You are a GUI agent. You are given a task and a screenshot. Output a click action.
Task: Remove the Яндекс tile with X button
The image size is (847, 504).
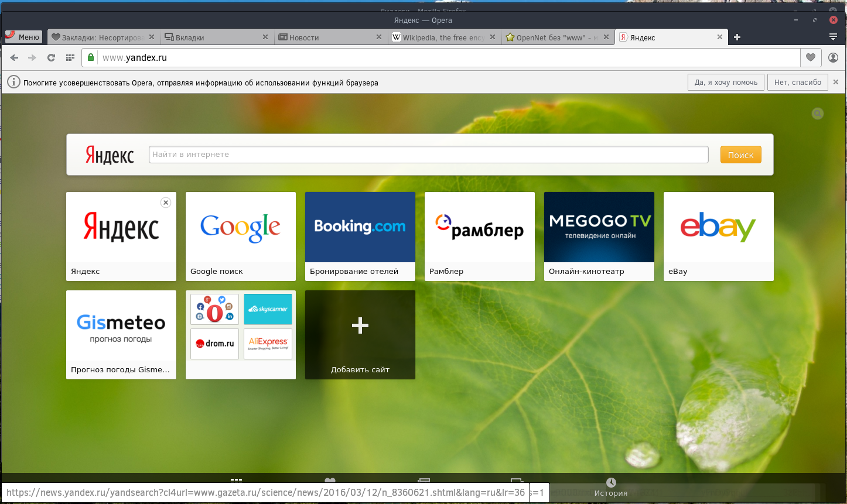166,203
